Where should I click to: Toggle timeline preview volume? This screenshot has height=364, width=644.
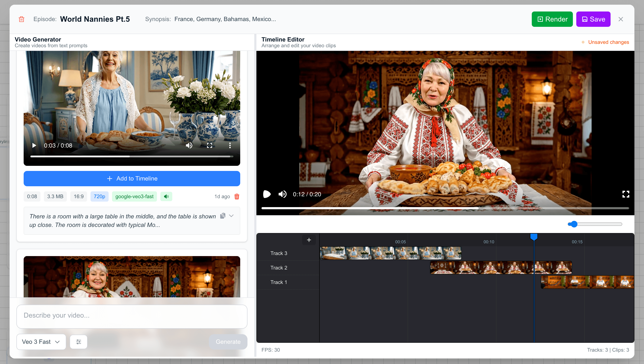tap(282, 194)
